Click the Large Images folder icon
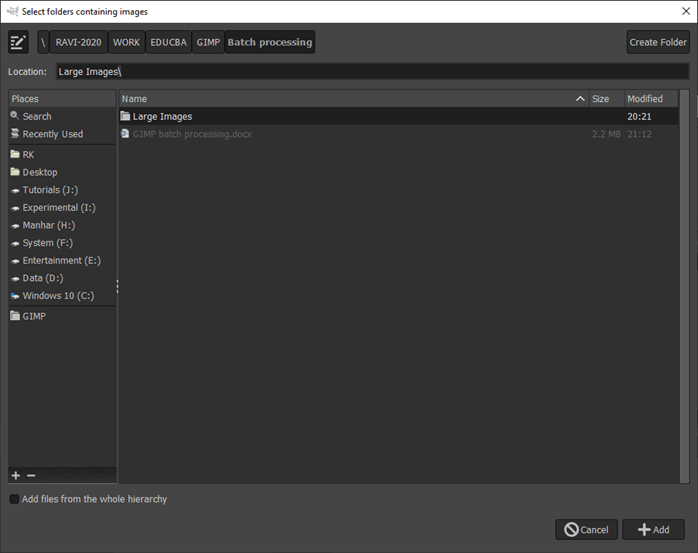Image resolution: width=698 pixels, height=553 pixels. click(125, 116)
